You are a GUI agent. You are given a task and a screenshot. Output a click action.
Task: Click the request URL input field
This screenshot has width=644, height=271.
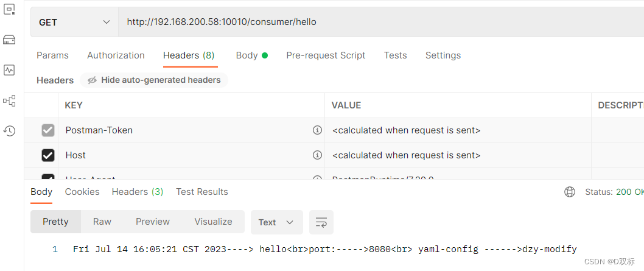(381, 22)
